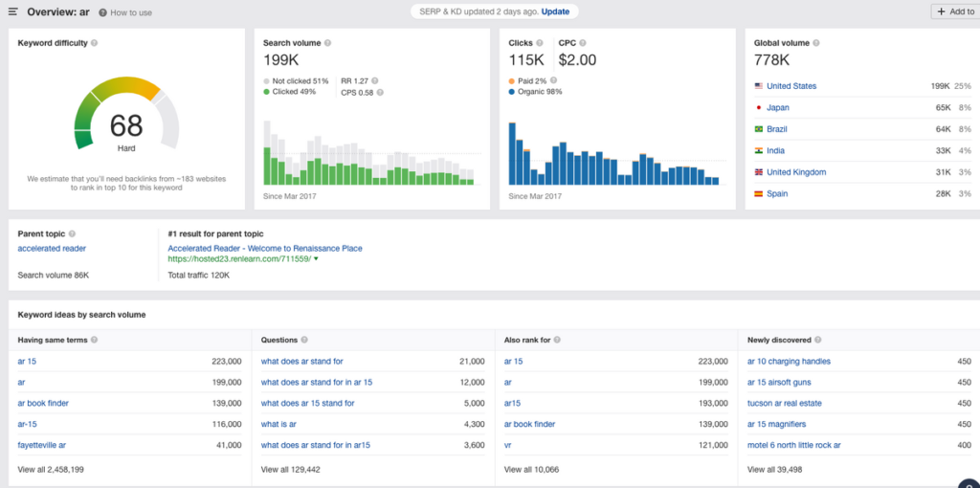Click Search volume info icon
980x488 pixels.
pos(327,43)
